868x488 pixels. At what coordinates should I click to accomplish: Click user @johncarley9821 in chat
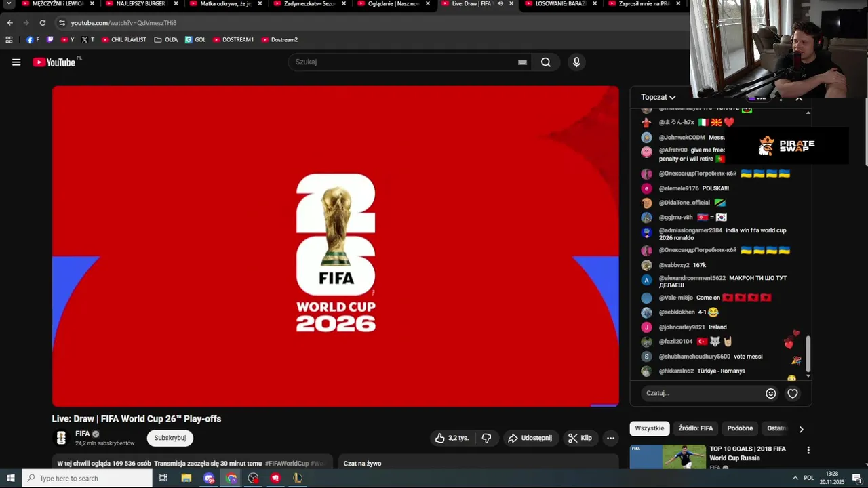click(x=683, y=327)
